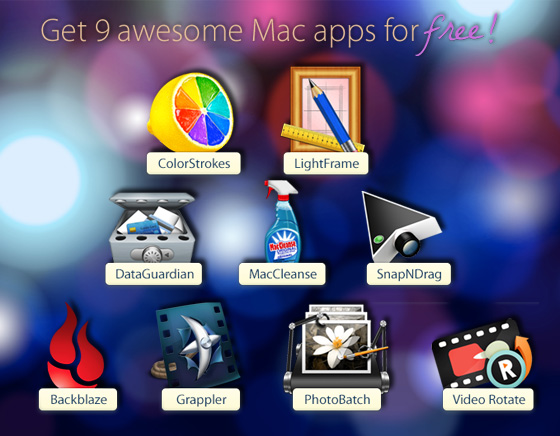
Task: Select the DataGuardian label
Action: 154,274
